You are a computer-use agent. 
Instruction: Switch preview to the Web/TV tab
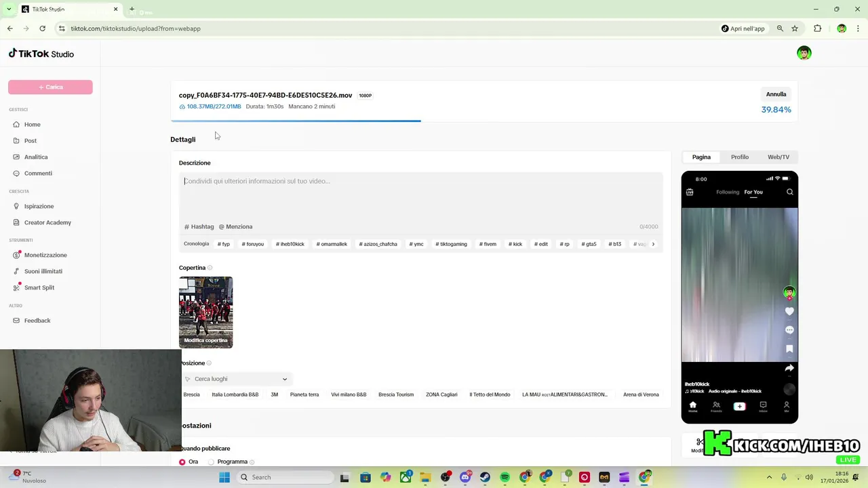coord(778,157)
